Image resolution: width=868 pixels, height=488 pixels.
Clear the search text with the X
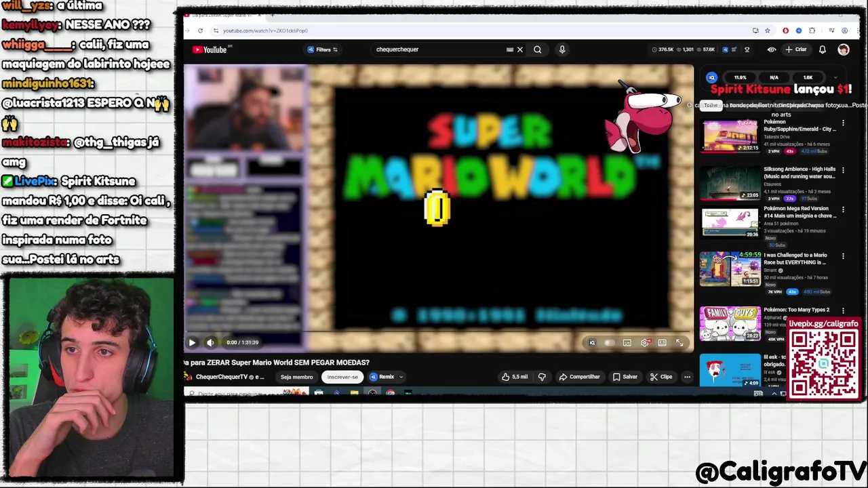(x=520, y=49)
